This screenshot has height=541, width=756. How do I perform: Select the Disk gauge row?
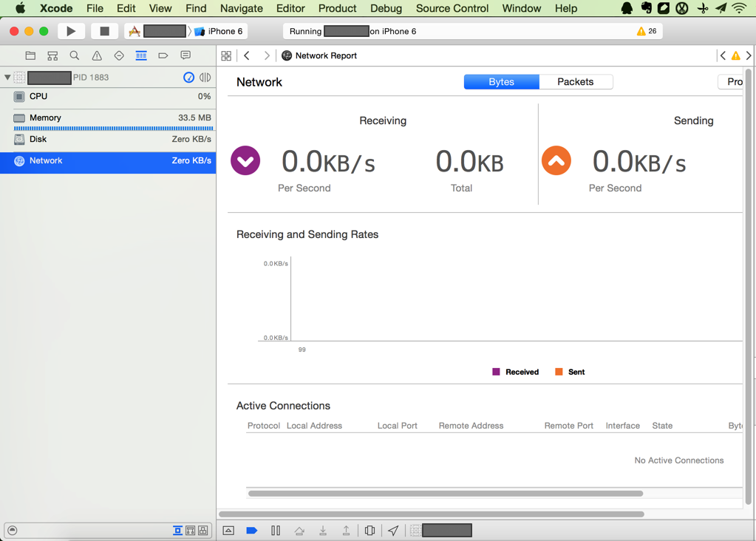pyautogui.click(x=108, y=140)
